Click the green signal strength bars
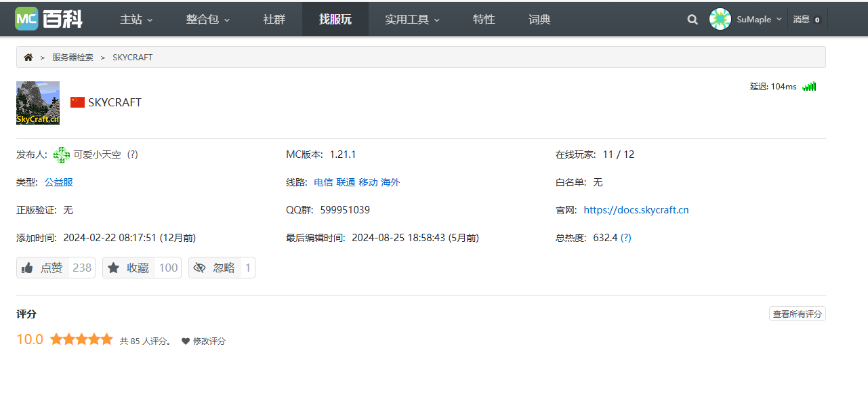The height and width of the screenshot is (397, 868). 809,86
